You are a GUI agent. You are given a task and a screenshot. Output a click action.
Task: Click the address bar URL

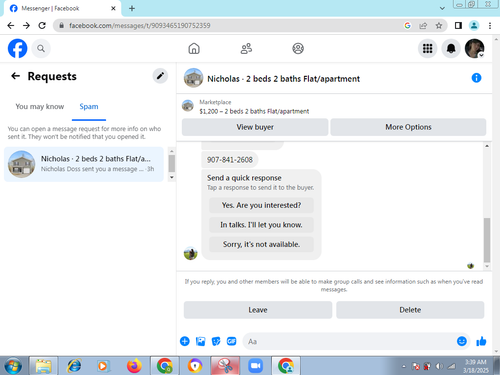pos(140,26)
